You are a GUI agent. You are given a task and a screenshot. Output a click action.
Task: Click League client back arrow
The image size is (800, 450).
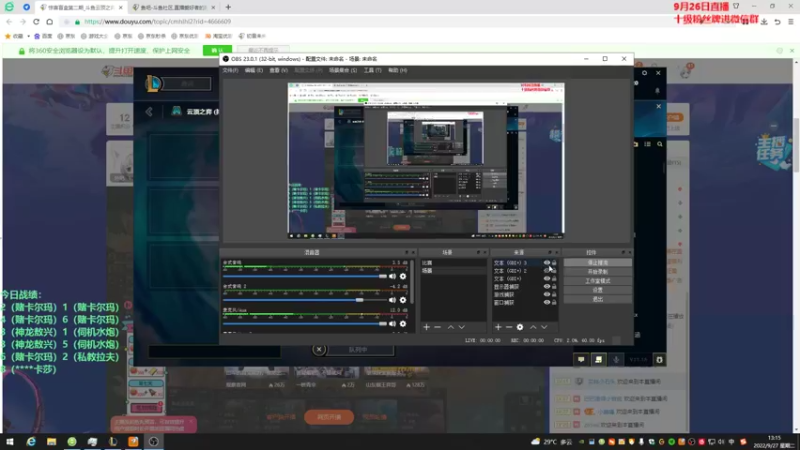[149, 112]
